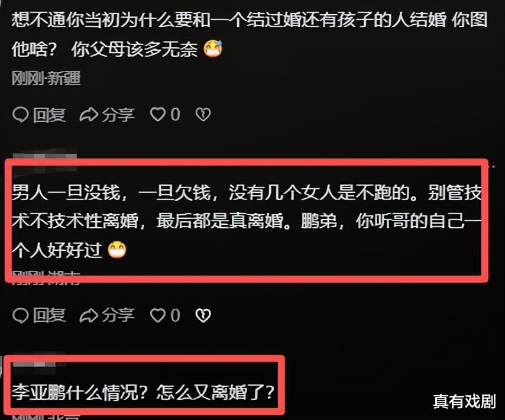
Task: Tap the reply speech-bubble under the 男人一旦没钱 comment
Action: pyautogui.click(x=21, y=315)
